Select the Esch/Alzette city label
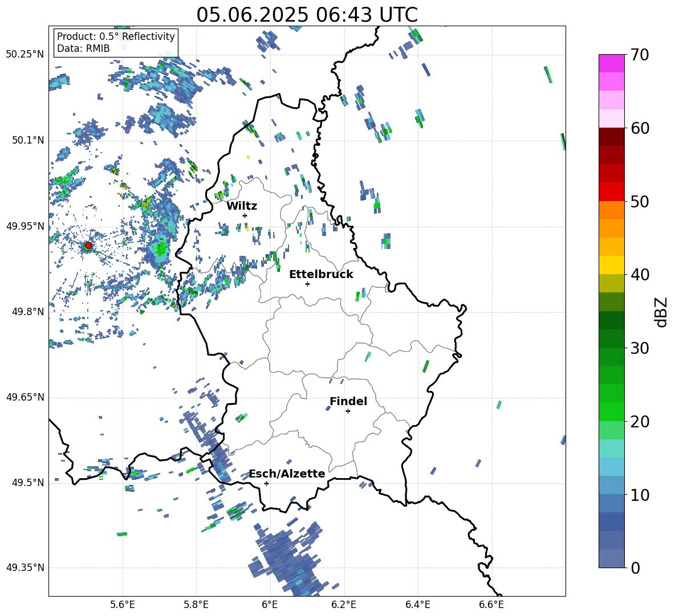 [287, 474]
